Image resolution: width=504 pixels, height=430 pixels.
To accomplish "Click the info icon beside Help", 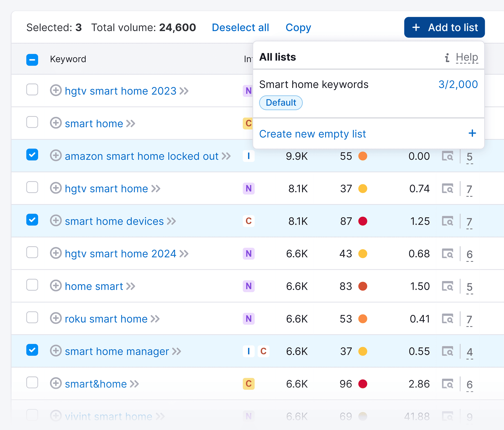I will [447, 57].
